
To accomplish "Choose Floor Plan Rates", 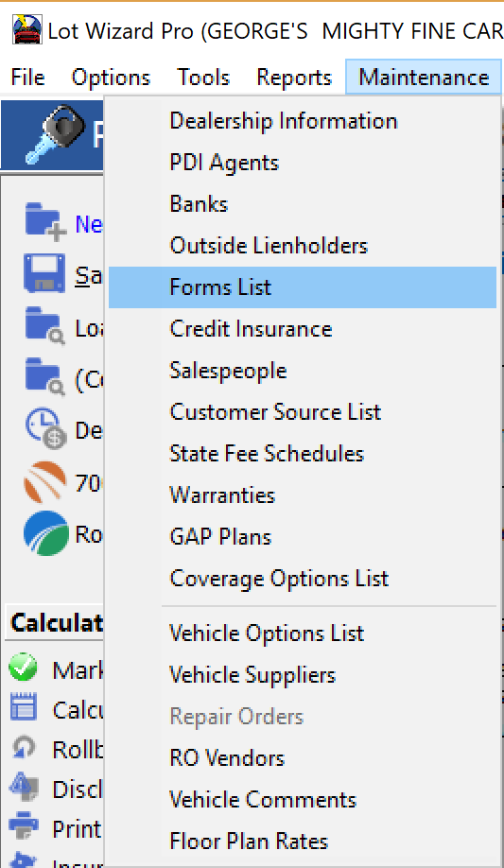I will click(x=303, y=841).
